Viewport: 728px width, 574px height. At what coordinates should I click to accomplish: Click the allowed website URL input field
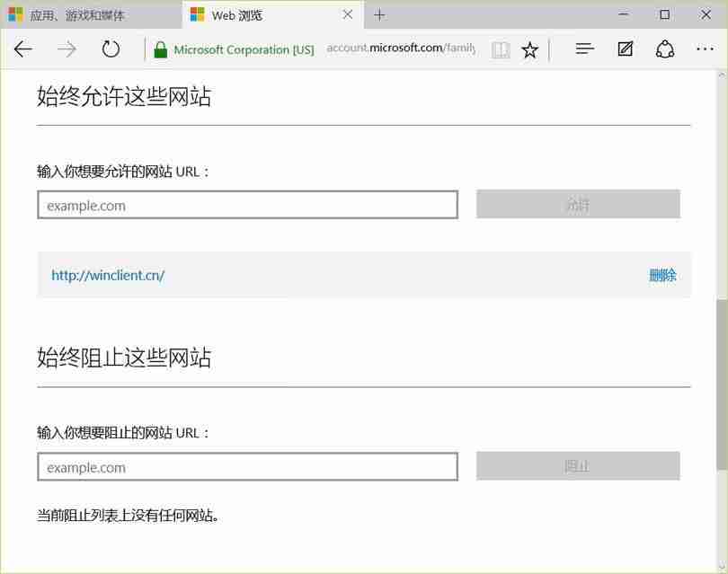(x=246, y=205)
